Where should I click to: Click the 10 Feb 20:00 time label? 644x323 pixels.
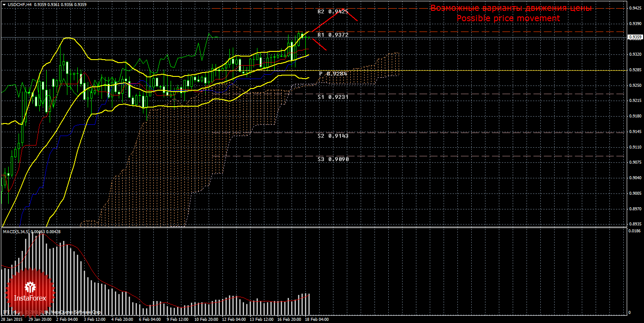[206, 320]
